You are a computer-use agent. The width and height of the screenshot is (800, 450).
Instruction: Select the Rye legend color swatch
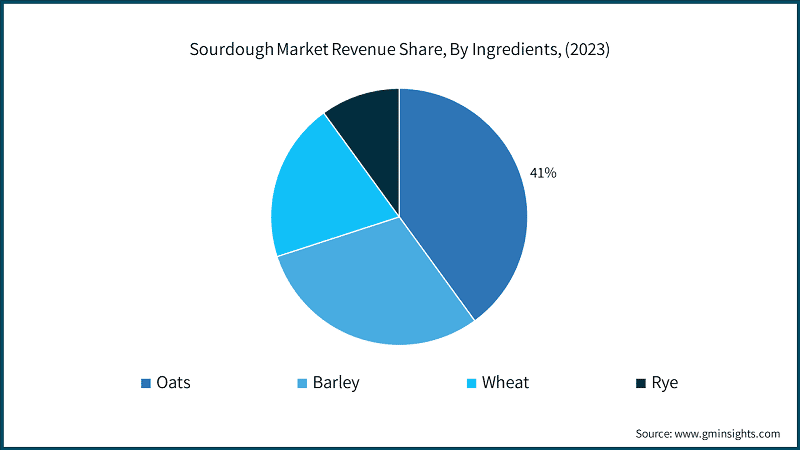point(641,383)
